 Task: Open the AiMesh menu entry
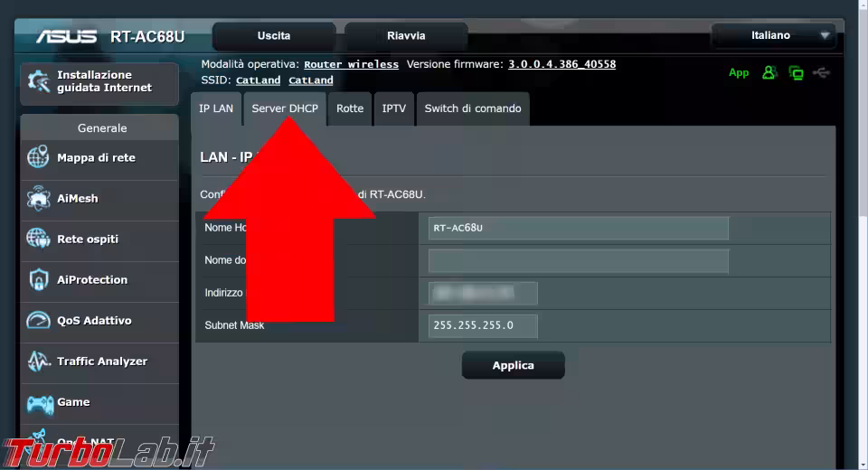[x=99, y=199]
